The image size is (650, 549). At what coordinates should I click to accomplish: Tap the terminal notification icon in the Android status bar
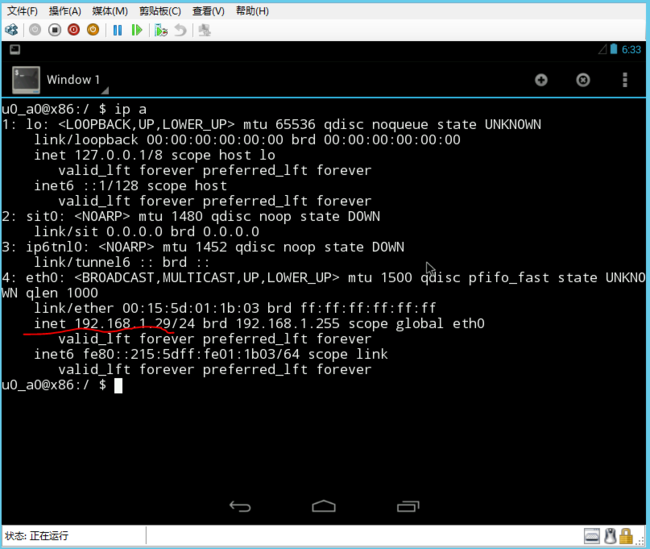coord(15,50)
